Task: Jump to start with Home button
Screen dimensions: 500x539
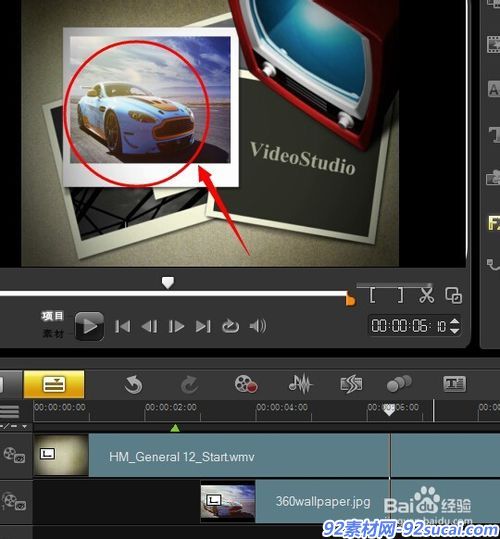Action: pos(123,326)
